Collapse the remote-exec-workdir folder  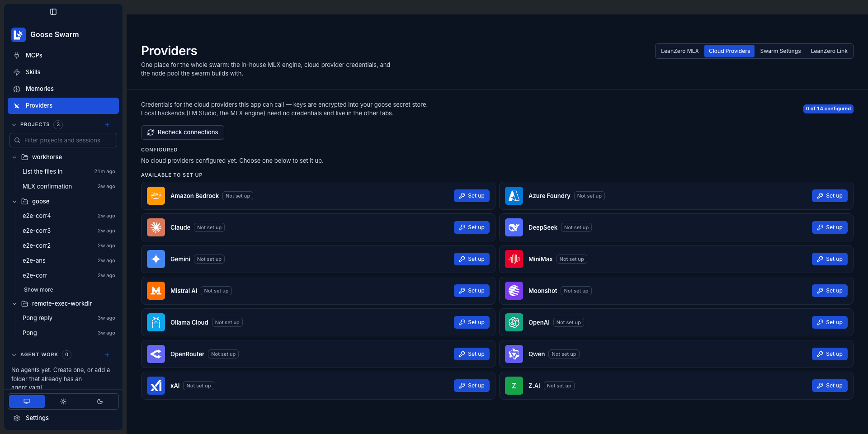point(14,304)
